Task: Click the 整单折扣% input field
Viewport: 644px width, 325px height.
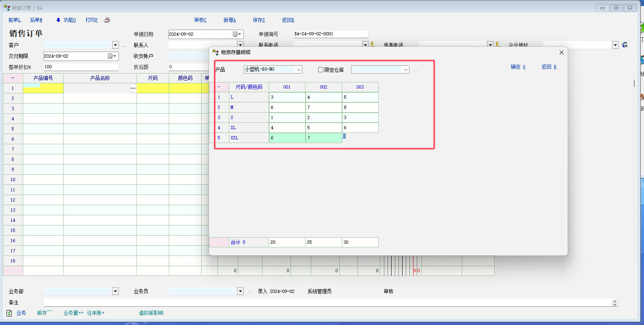Action: click(x=81, y=67)
